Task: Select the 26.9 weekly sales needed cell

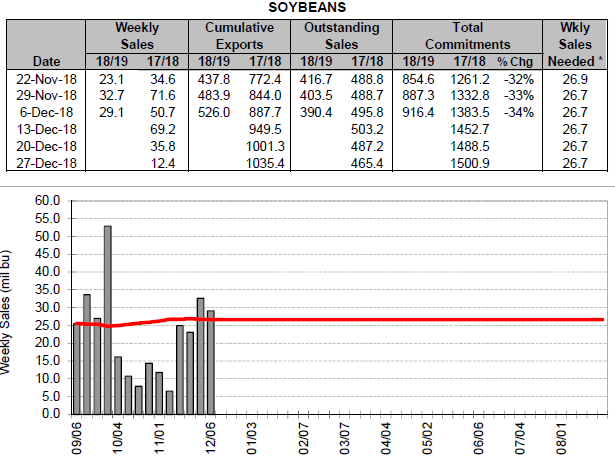Action: [x=575, y=77]
